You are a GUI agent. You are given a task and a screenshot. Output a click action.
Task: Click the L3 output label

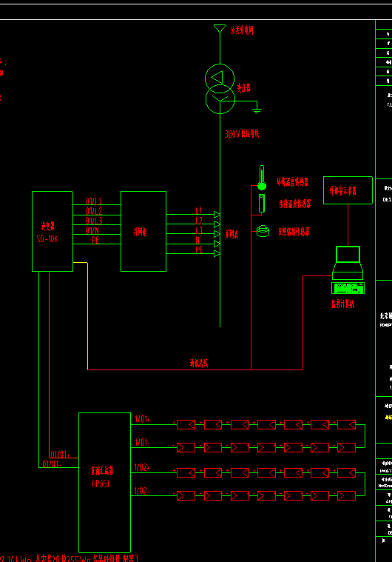(x=199, y=230)
